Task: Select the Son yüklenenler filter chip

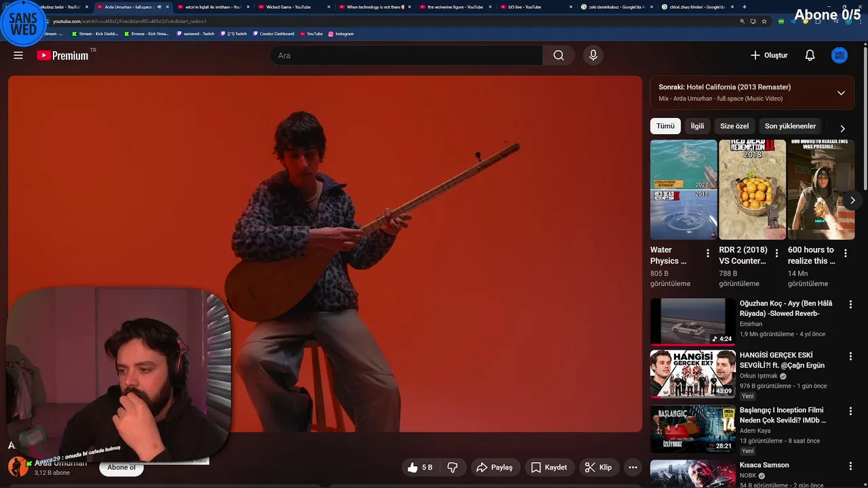Action: click(x=790, y=126)
